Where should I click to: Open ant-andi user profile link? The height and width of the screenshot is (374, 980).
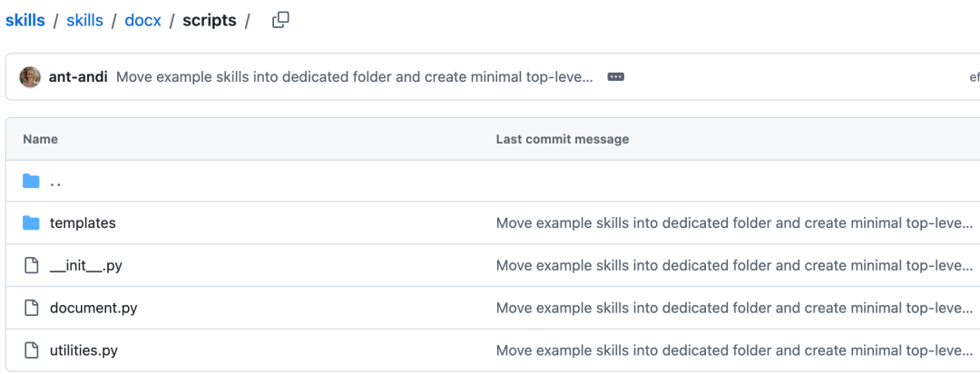78,77
